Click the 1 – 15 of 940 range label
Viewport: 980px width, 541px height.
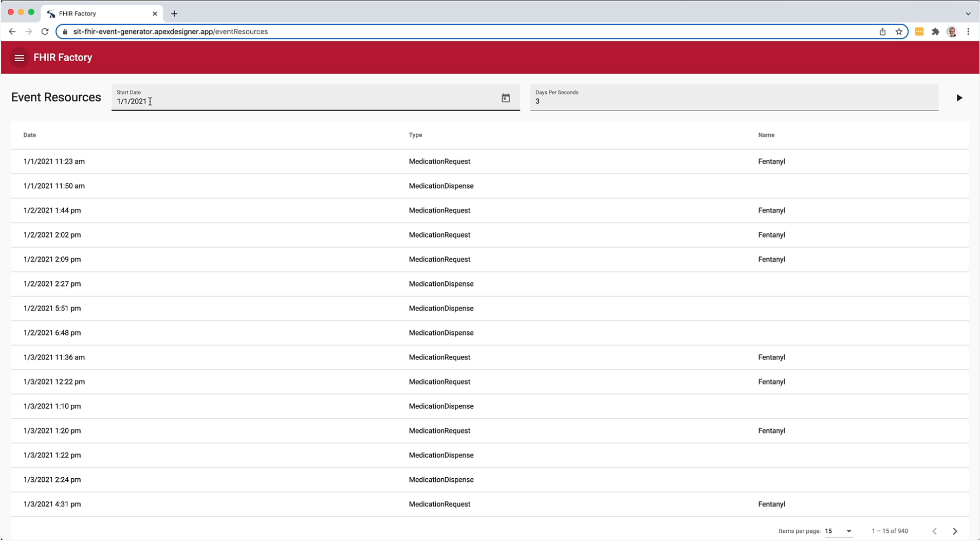(890, 531)
